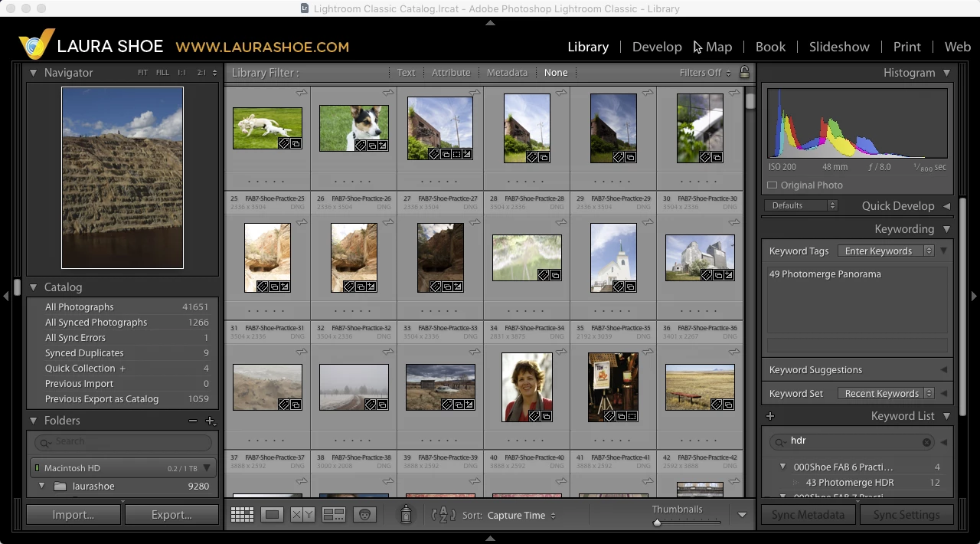Viewport: 980px width, 544px height.
Task: Set Navigator zoom to 2:1
Action: [x=201, y=73]
